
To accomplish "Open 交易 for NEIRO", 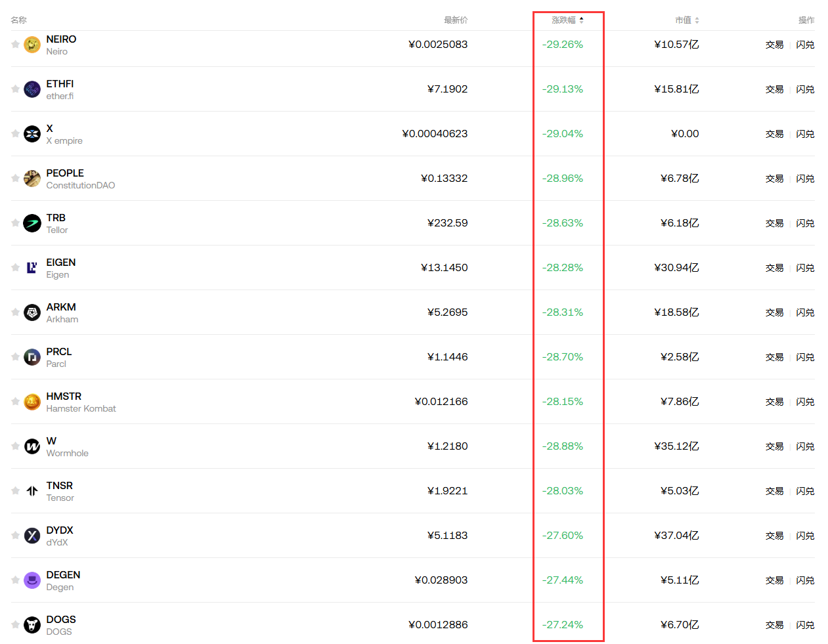I will 774,45.
